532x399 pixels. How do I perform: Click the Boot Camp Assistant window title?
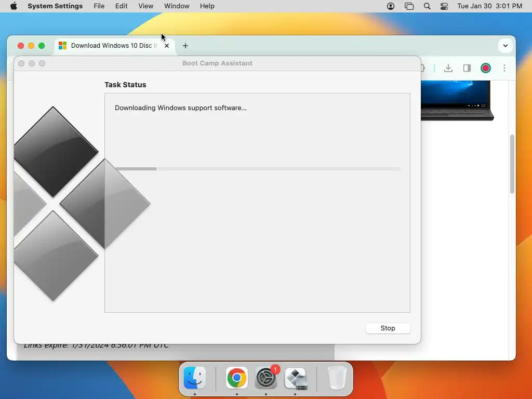tap(217, 63)
